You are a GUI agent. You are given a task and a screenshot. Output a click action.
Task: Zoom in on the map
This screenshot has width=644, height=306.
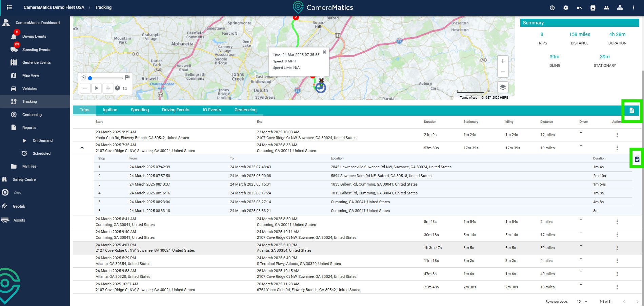[x=503, y=61]
